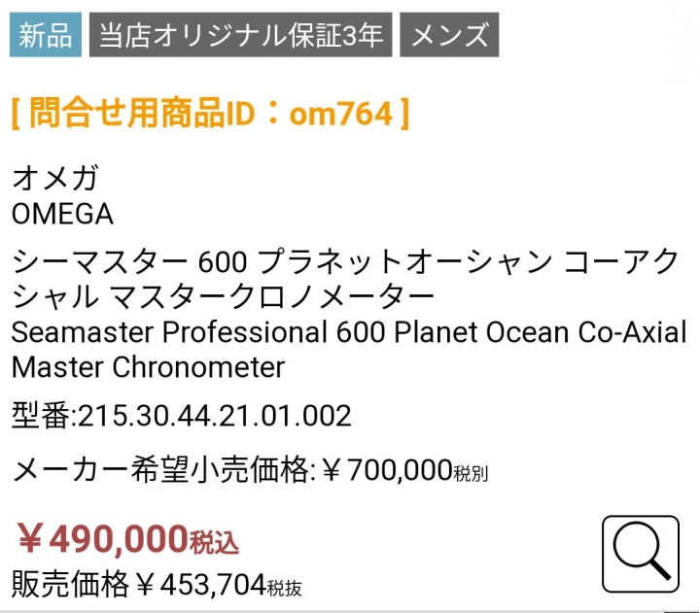The height and width of the screenshot is (613, 700).
Task: Click the ￥700,000 list price
Action: pyautogui.click(x=388, y=470)
